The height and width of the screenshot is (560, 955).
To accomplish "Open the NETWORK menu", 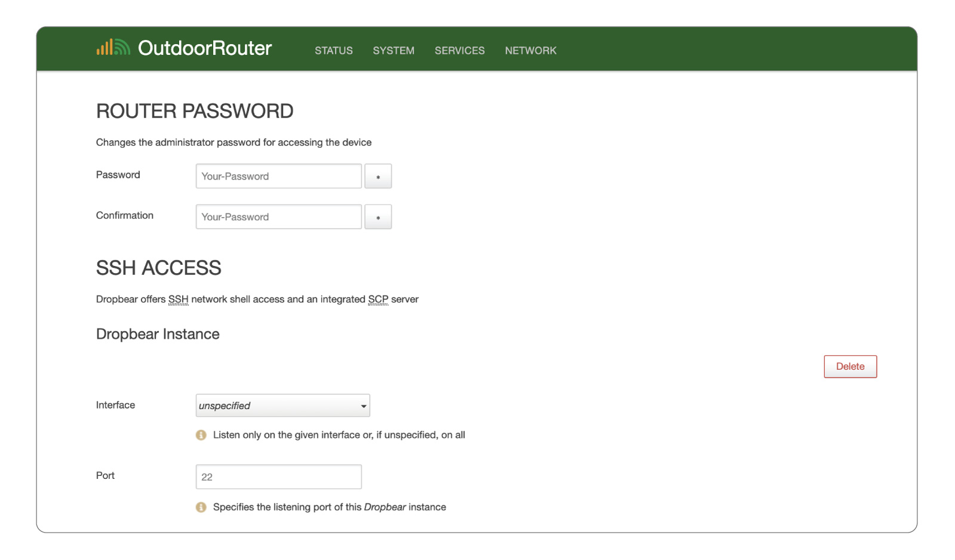I will point(531,51).
